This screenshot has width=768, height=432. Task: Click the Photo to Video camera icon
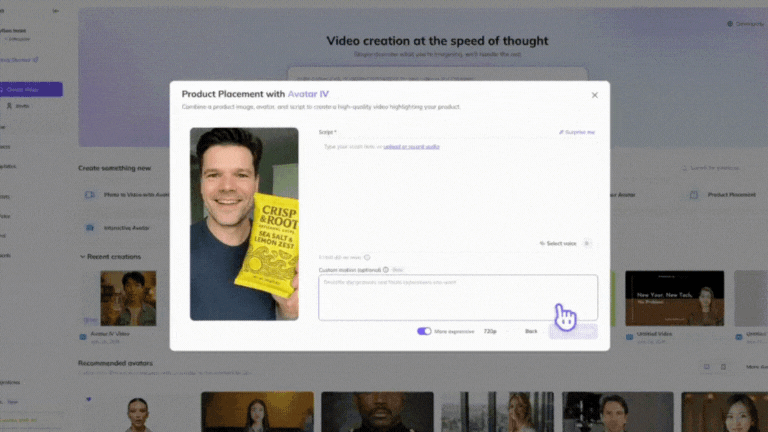coord(90,194)
